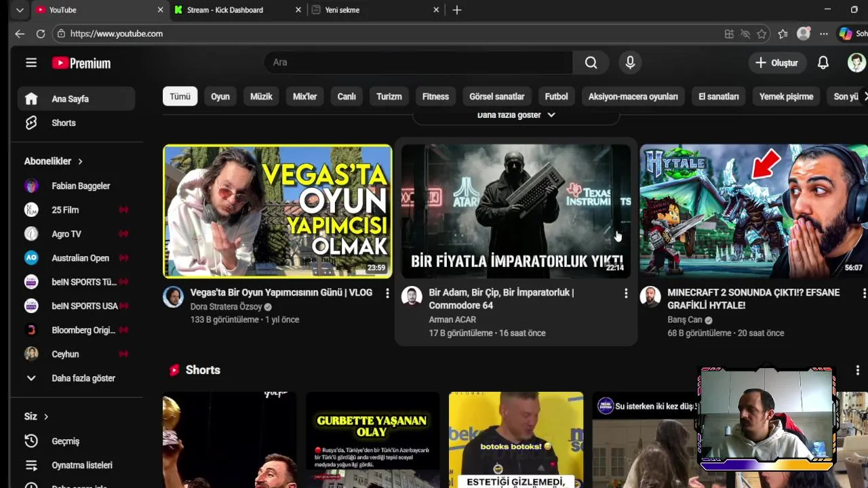Open the Copilot icon in browser toolbar

coord(846,34)
